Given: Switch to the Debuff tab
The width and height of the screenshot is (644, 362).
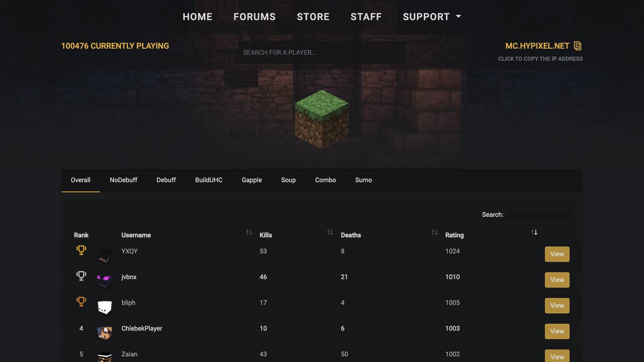Looking at the screenshot, I should click(x=166, y=180).
